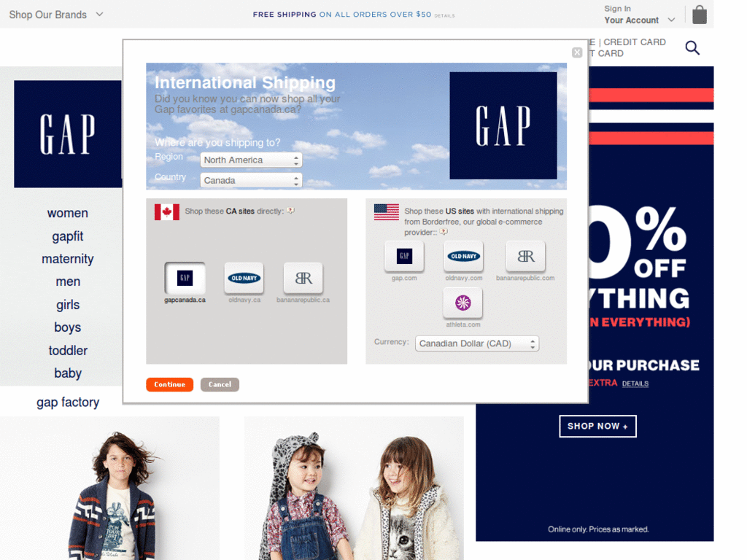Open the men category
This screenshot has height=560, width=747.
[68, 282]
